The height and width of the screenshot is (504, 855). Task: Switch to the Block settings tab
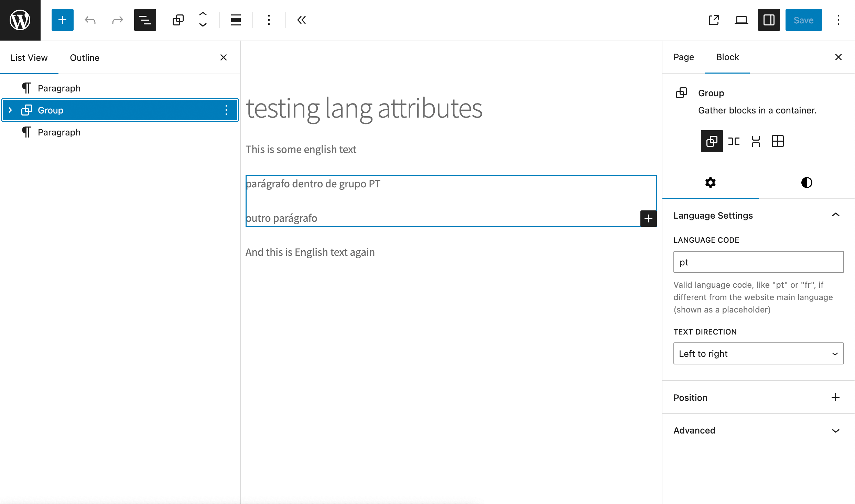coord(727,57)
